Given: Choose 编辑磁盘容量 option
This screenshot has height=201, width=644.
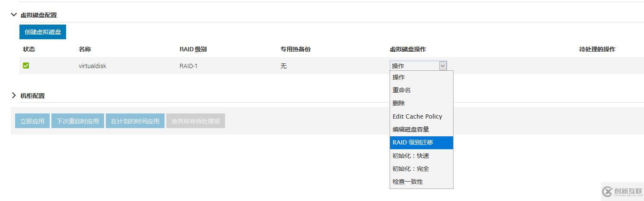Looking at the screenshot, I should point(411,129).
